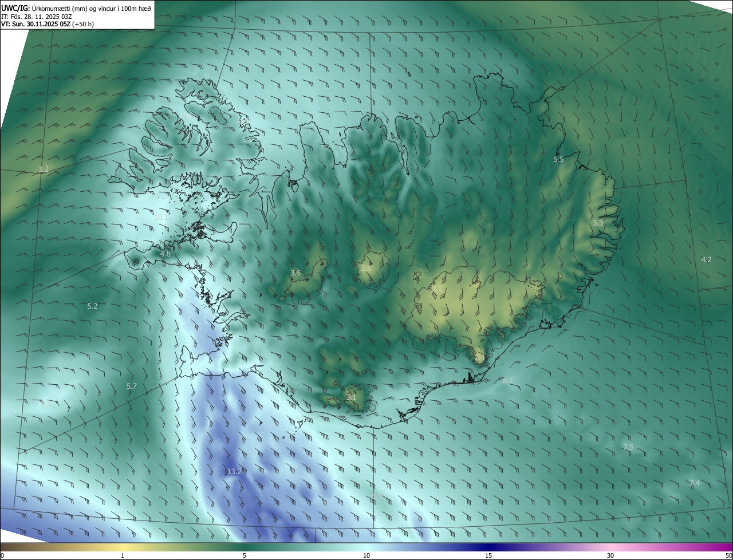Click the 4.2 value label on the map

707,260
